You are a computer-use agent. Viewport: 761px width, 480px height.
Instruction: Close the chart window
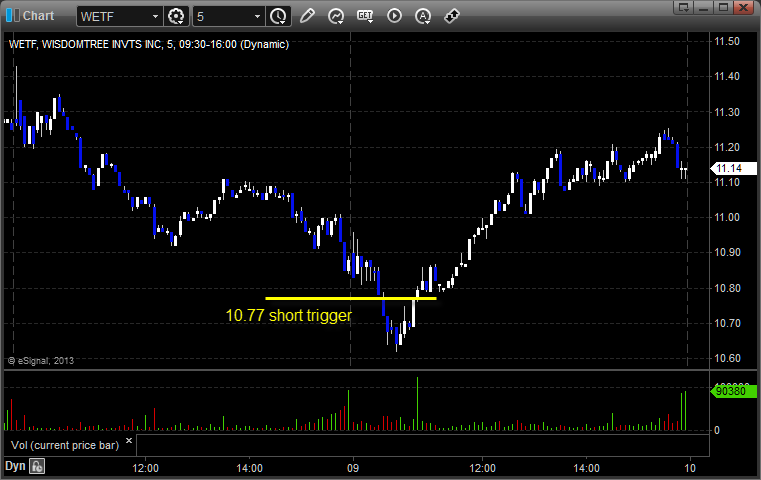743,7
